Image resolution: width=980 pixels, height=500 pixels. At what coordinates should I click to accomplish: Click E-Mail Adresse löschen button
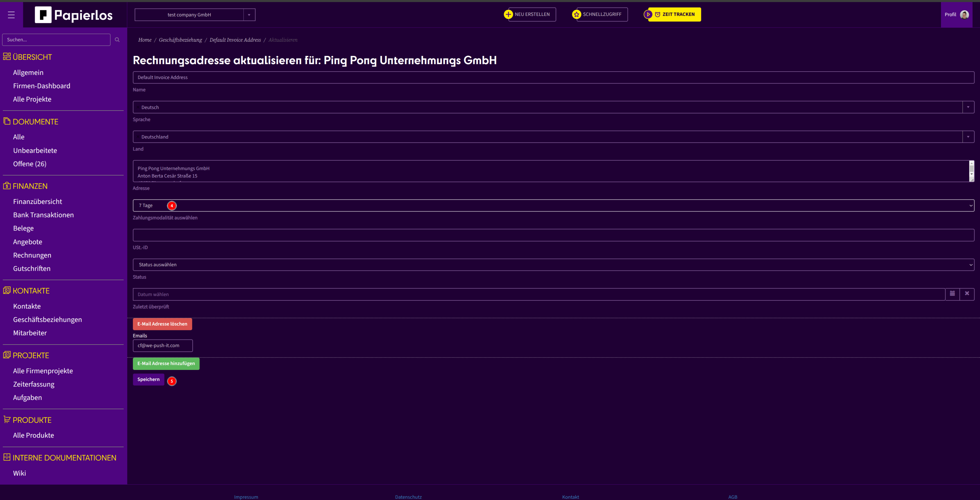[162, 324]
